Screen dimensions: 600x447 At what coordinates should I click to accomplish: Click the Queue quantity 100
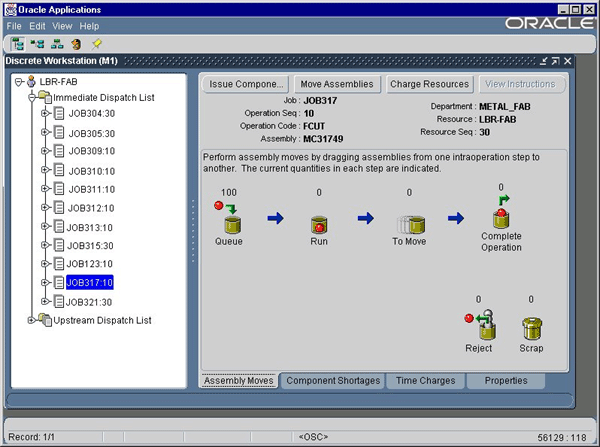[229, 193]
